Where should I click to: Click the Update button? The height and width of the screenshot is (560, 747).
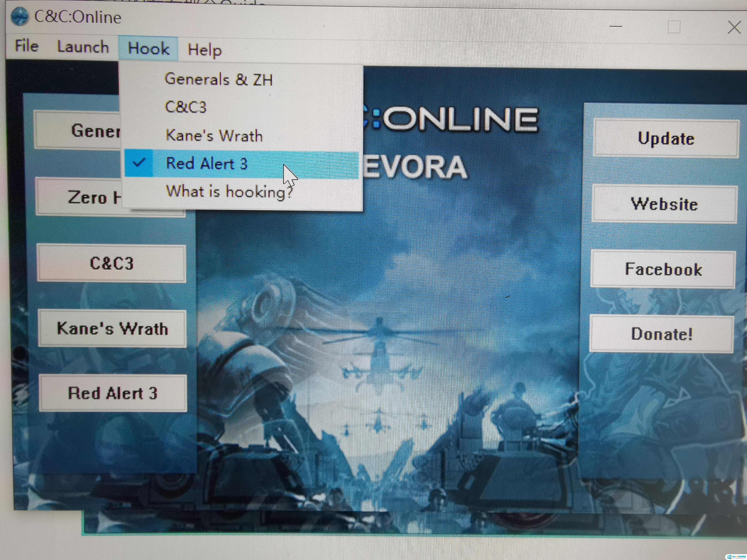pyautogui.click(x=666, y=138)
